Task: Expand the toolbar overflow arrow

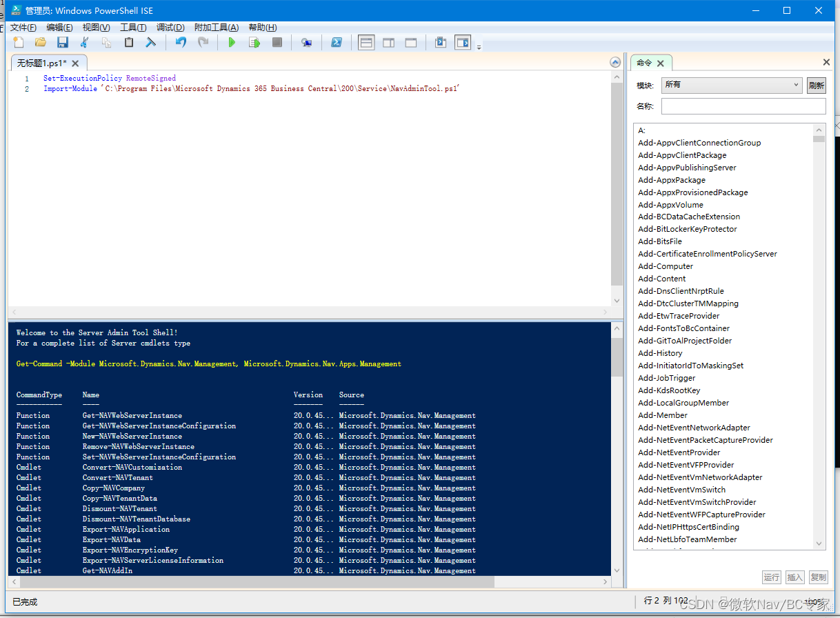Action: click(478, 46)
